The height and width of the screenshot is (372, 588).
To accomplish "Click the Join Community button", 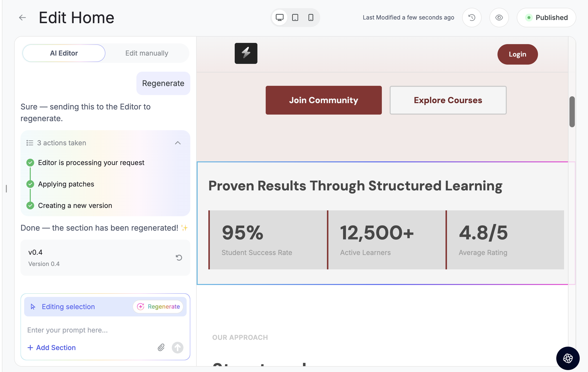I will click(324, 100).
